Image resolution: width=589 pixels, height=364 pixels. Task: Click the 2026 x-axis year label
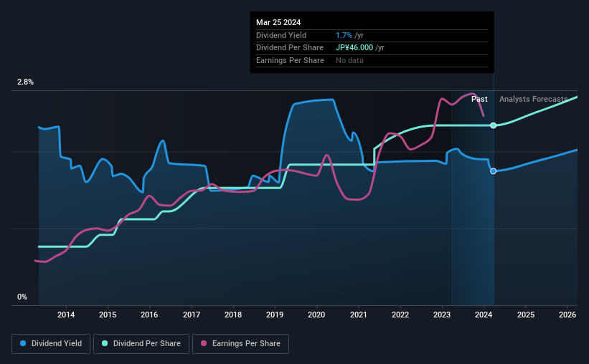[567, 315]
